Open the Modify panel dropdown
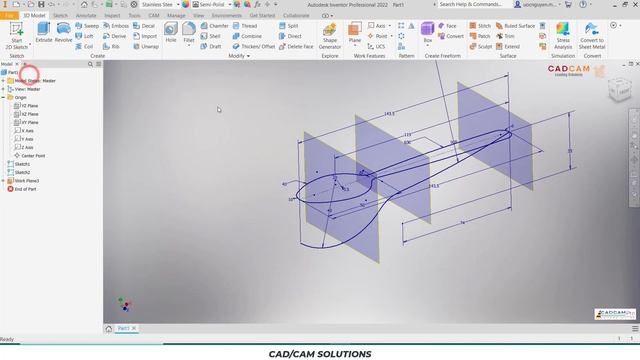 click(239, 56)
